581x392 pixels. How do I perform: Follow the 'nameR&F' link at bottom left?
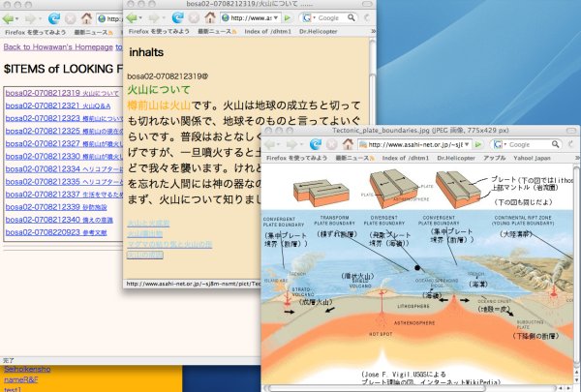pos(20,379)
